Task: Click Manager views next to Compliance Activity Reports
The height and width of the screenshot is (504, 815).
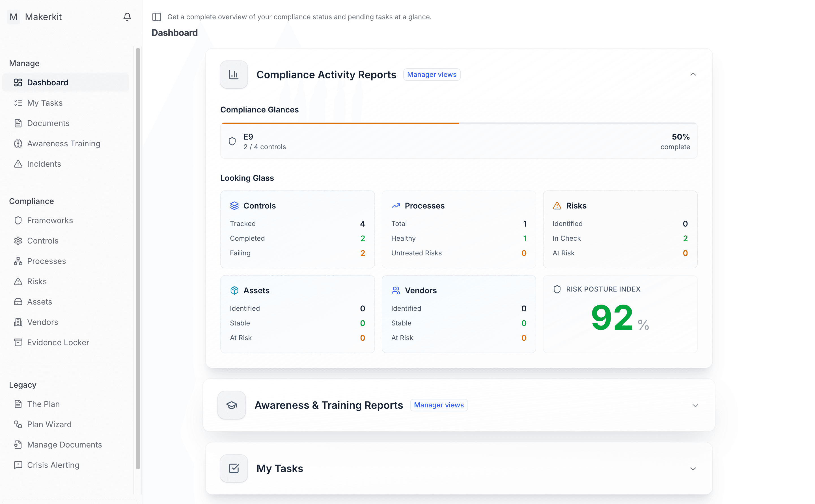Action: (x=431, y=74)
